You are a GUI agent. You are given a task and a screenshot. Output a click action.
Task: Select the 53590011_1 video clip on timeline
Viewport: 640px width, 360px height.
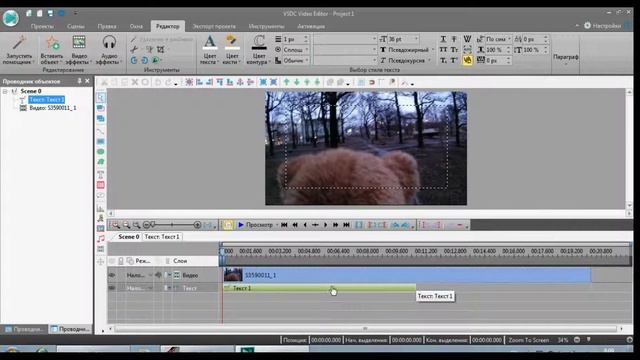click(407, 276)
